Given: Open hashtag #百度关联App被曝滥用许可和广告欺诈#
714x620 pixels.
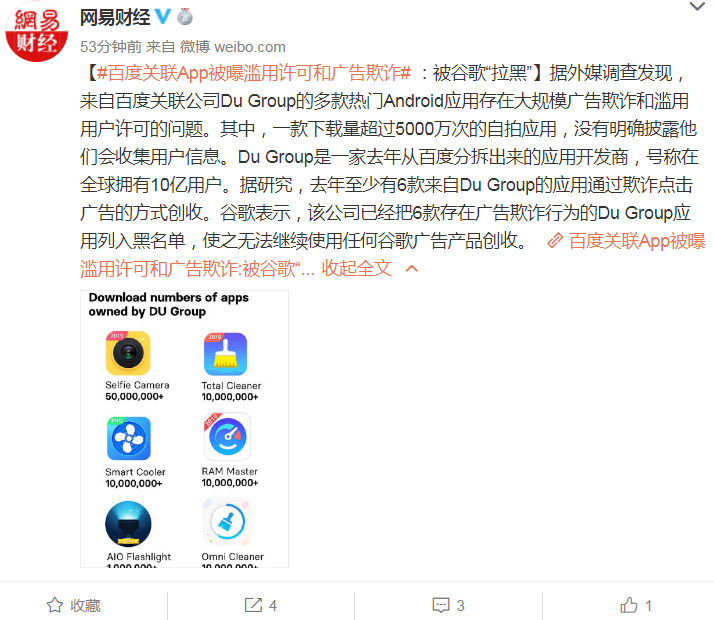Looking at the screenshot, I should [254, 73].
